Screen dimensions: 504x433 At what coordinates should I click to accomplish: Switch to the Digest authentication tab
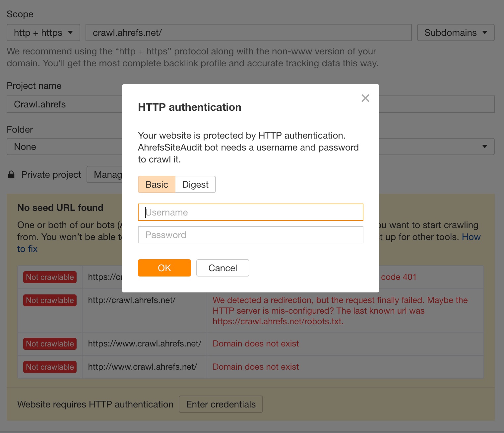(x=195, y=184)
